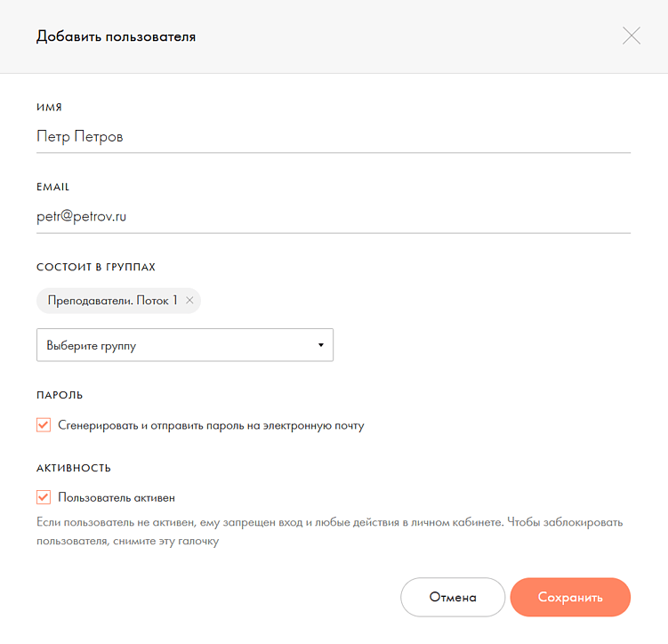Viewport: 668px width, 644px height.
Task: Click the ПАРОЛЬ section heading
Action: [x=60, y=394]
